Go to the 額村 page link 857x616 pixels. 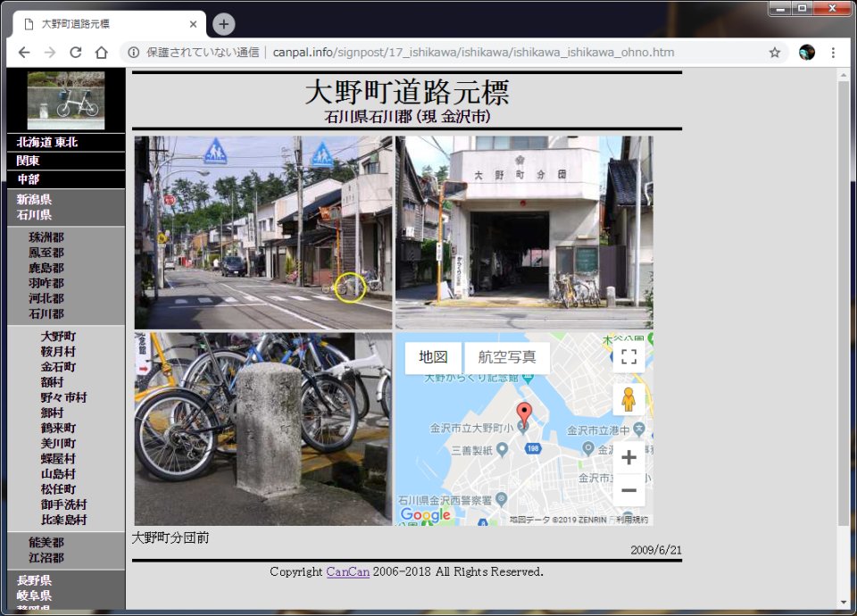pos(52,382)
